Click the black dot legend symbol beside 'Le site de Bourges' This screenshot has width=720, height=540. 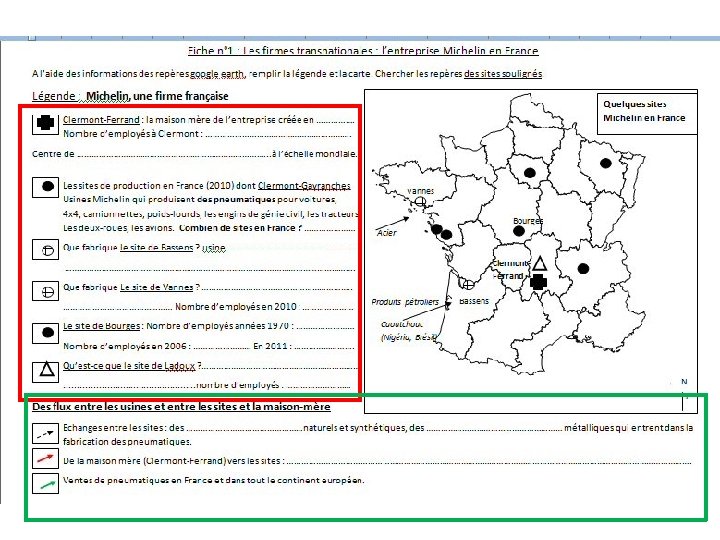(48, 332)
